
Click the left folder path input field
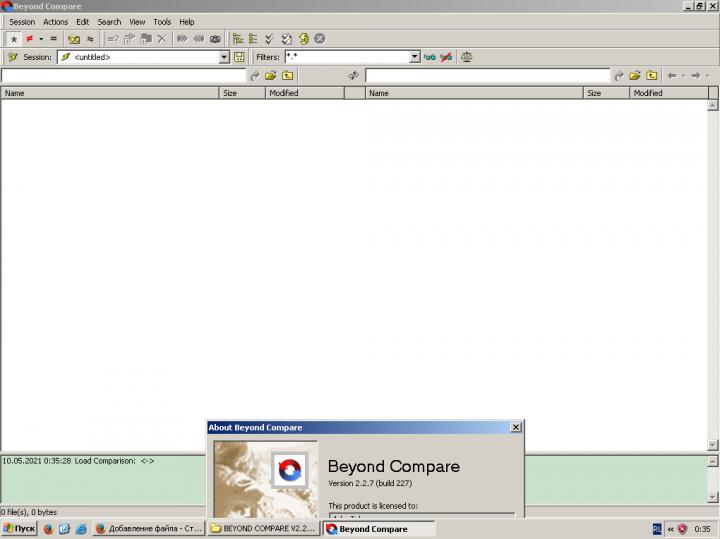click(123, 75)
